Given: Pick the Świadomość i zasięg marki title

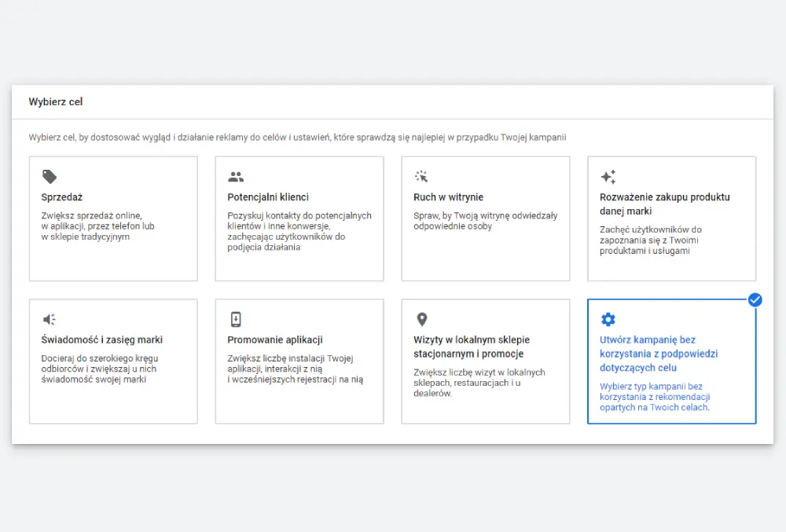Looking at the screenshot, I should [102, 340].
